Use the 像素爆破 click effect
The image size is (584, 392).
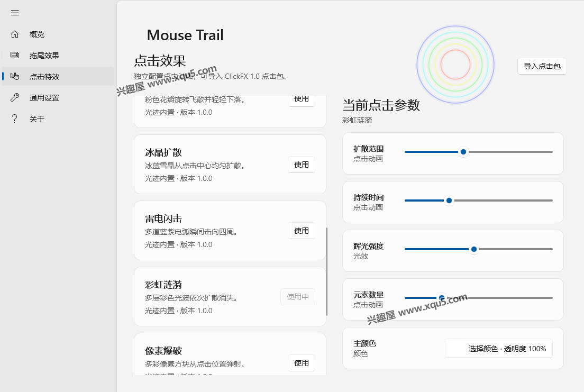coord(302,363)
